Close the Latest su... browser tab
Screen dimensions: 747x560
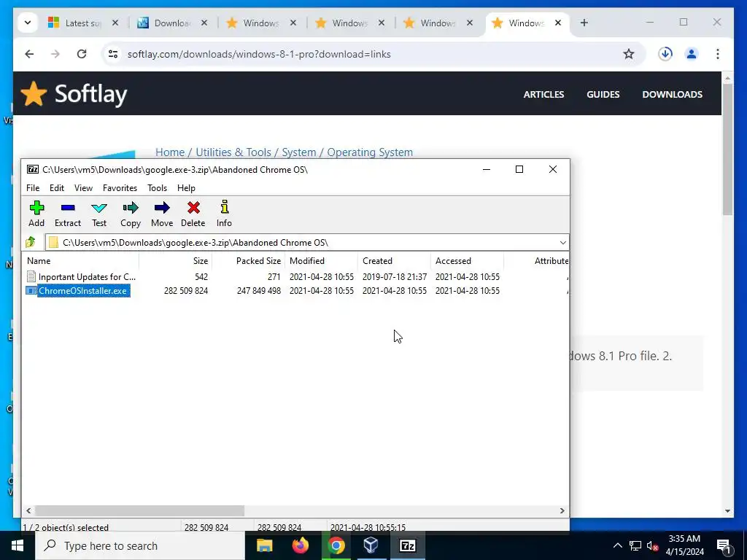coord(115,23)
